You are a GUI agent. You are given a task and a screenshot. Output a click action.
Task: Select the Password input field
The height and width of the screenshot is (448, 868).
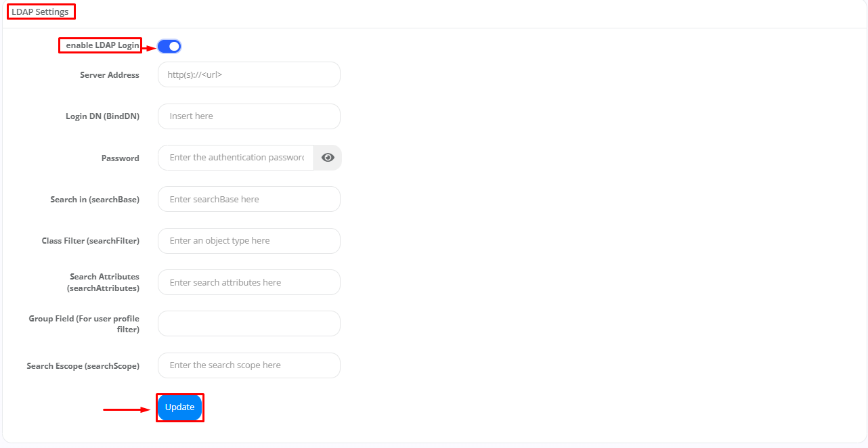tap(236, 158)
